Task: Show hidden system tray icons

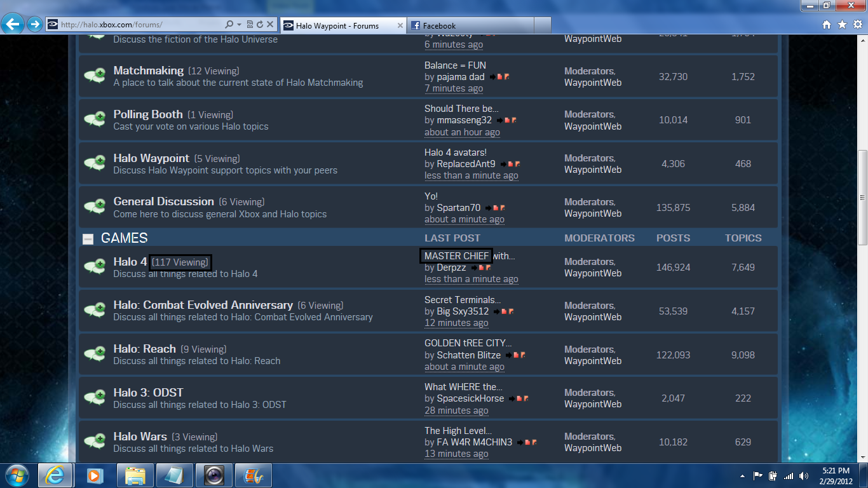Action: point(743,476)
